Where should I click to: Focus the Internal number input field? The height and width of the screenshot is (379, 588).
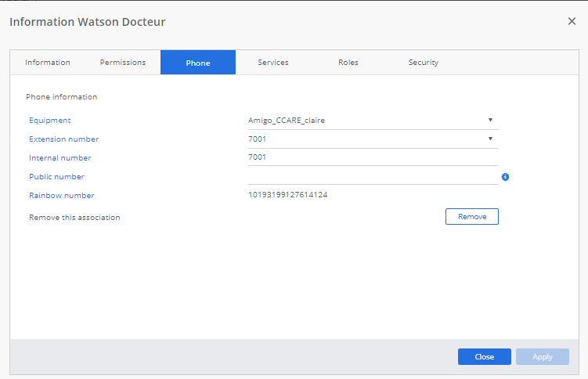pos(373,157)
